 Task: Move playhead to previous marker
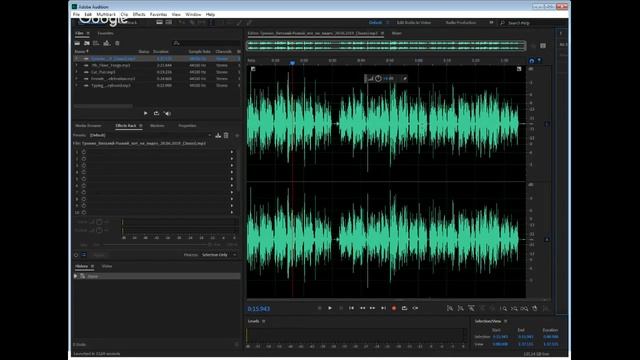(x=351, y=309)
